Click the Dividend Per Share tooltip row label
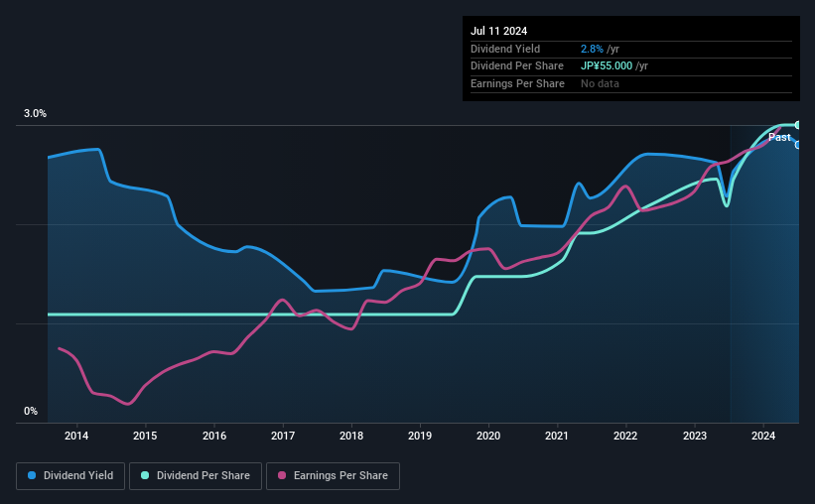The image size is (815, 504). pos(517,66)
